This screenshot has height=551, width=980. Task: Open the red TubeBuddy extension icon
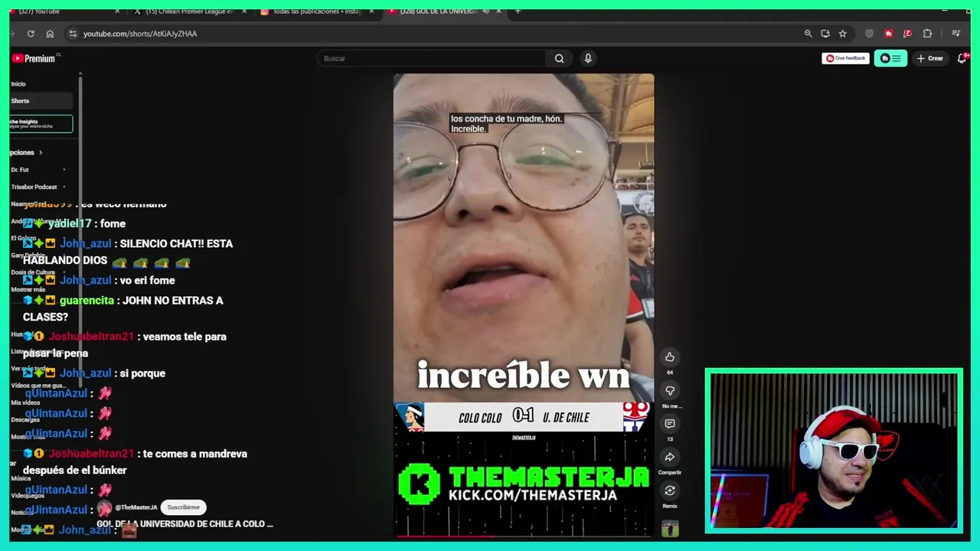pyautogui.click(x=888, y=34)
